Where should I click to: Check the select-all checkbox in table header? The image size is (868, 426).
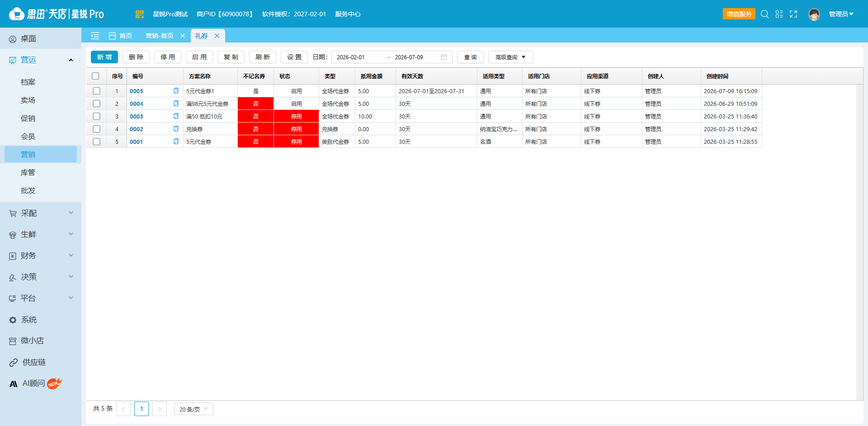95,76
